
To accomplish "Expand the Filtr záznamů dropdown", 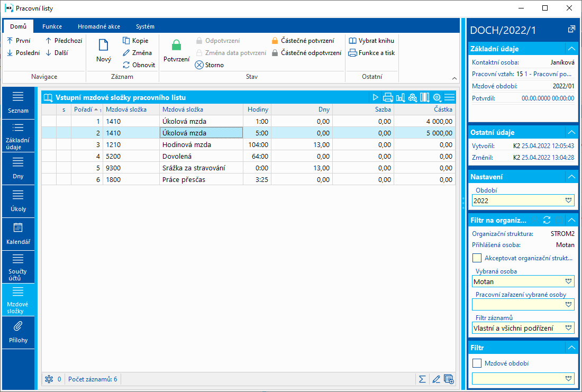I will [569, 328].
